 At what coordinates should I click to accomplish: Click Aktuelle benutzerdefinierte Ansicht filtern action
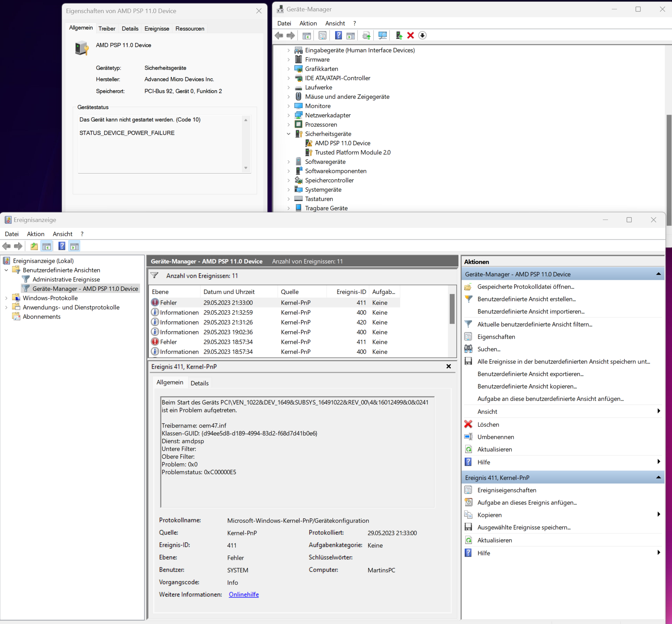click(534, 324)
